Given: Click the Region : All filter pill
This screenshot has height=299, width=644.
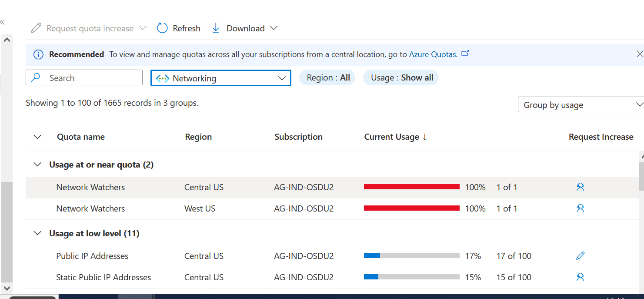Looking at the screenshot, I should [x=328, y=78].
